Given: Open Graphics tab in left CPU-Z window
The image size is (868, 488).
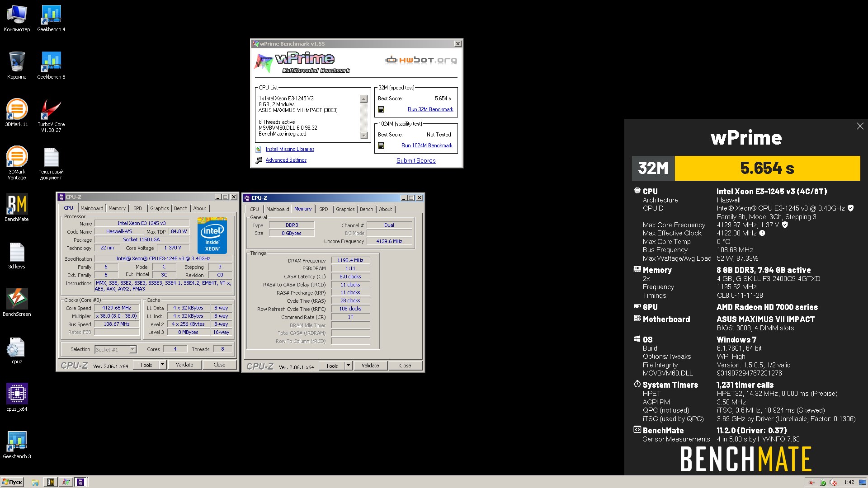Looking at the screenshot, I should tap(160, 208).
